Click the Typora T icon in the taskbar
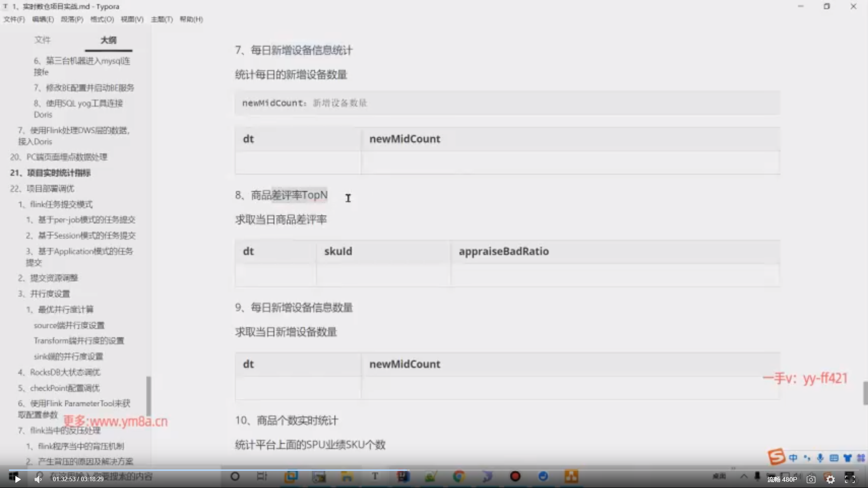The height and width of the screenshot is (488, 868). tap(375, 476)
